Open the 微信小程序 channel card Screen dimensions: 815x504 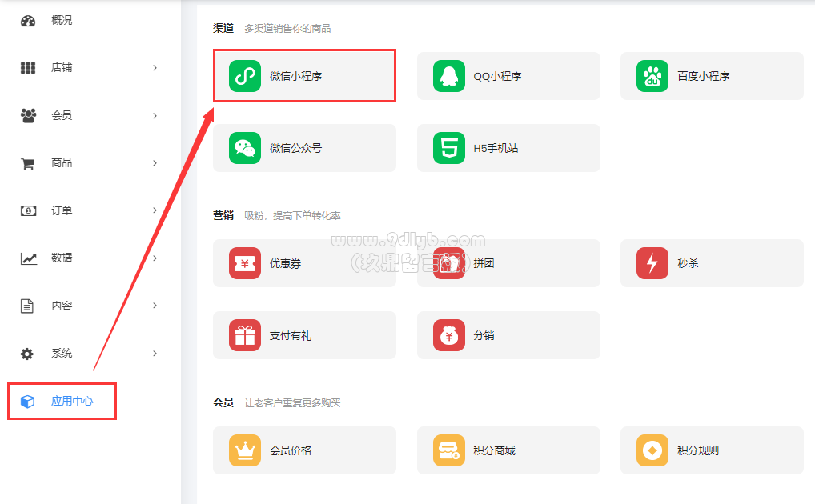304,76
